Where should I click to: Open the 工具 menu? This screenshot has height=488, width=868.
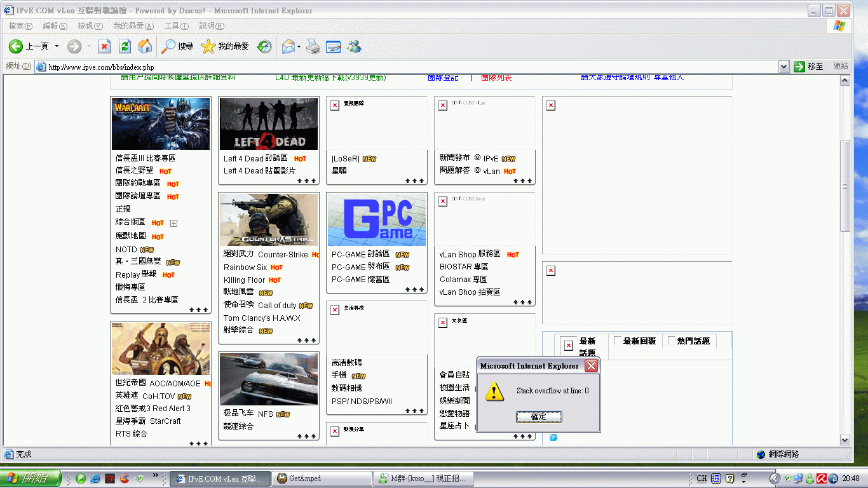tap(176, 26)
